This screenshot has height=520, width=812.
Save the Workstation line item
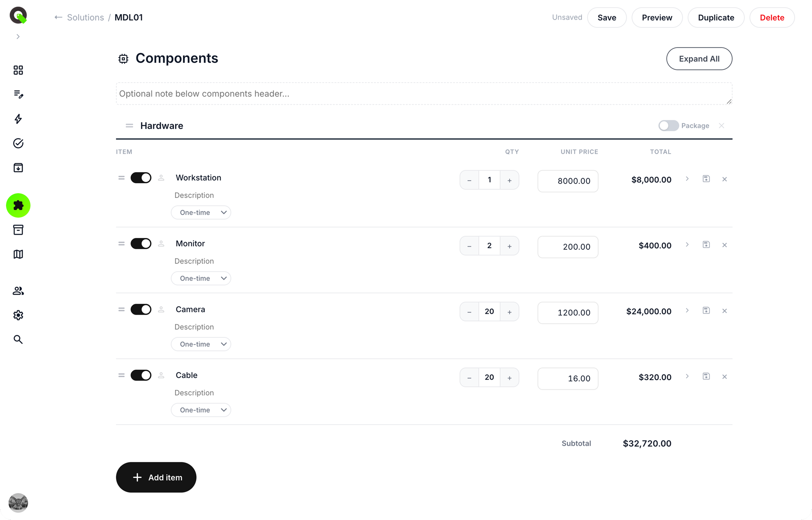(706, 179)
